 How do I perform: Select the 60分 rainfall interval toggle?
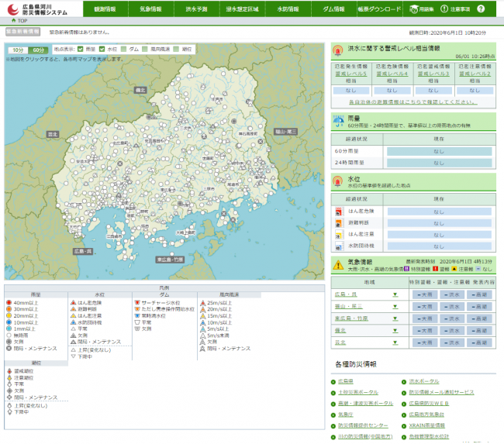click(x=38, y=50)
